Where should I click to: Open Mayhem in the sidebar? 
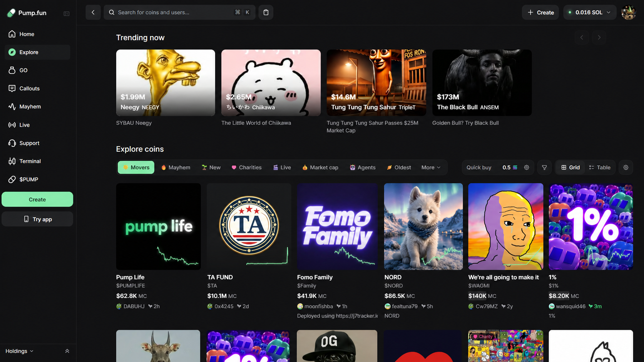(37, 106)
